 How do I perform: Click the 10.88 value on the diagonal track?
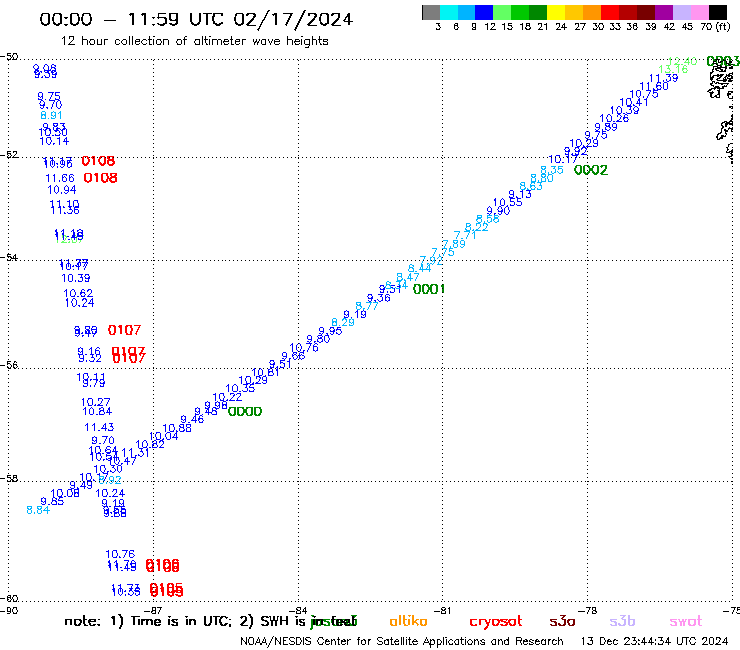[x=177, y=428]
